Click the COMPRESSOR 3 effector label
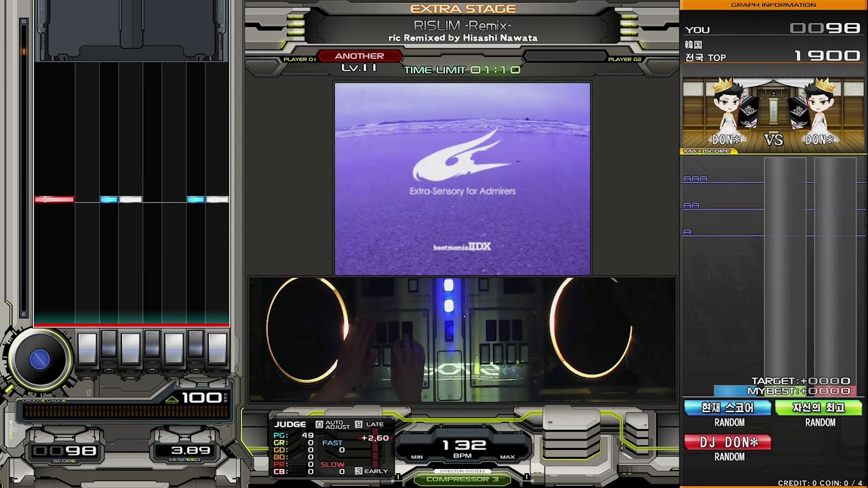This screenshot has height=488, width=868. coord(462,479)
